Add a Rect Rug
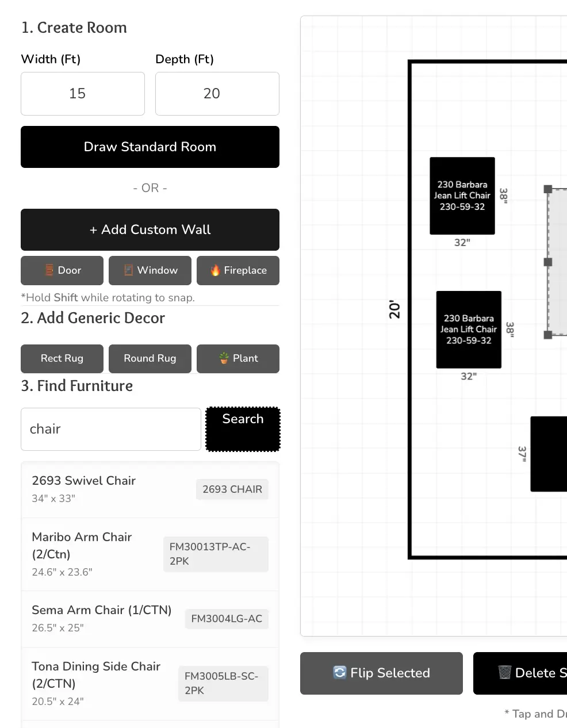The height and width of the screenshot is (728, 567). click(62, 359)
